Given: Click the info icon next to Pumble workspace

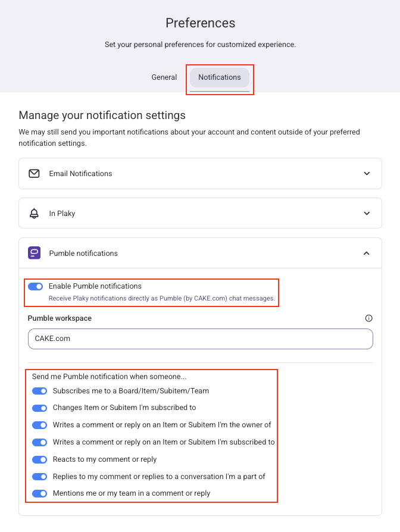Looking at the screenshot, I should (x=368, y=318).
